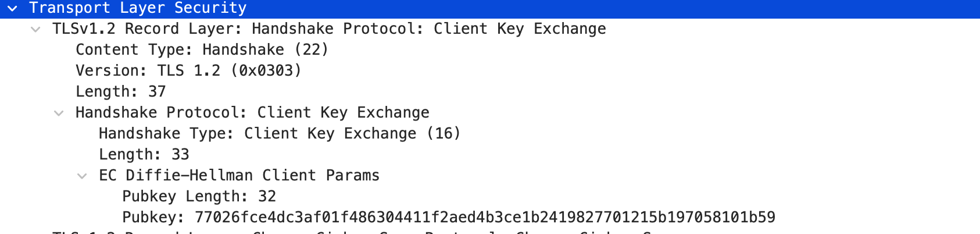Select EC Diffie-Hellman Client Params row
This screenshot has height=234, width=980.
(x=239, y=176)
